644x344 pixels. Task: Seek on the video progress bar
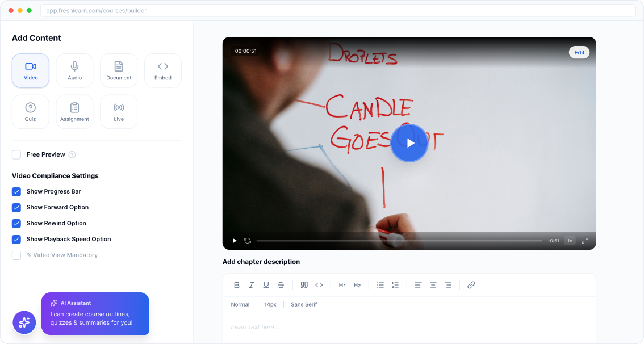pos(399,241)
